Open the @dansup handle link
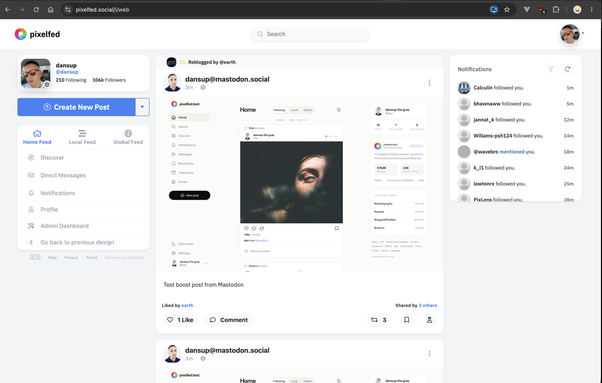This screenshot has height=383, width=602. click(x=67, y=72)
